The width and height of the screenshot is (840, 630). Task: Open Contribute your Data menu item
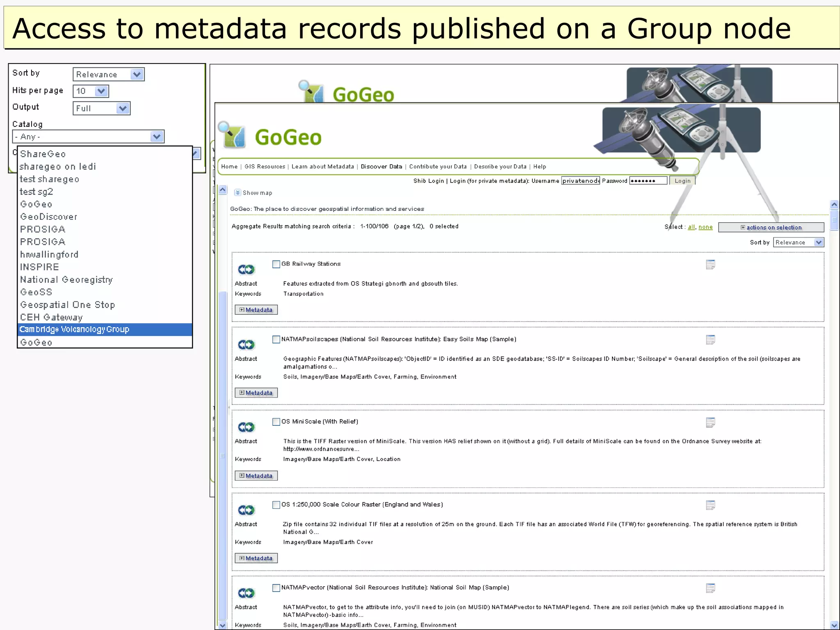(x=438, y=167)
